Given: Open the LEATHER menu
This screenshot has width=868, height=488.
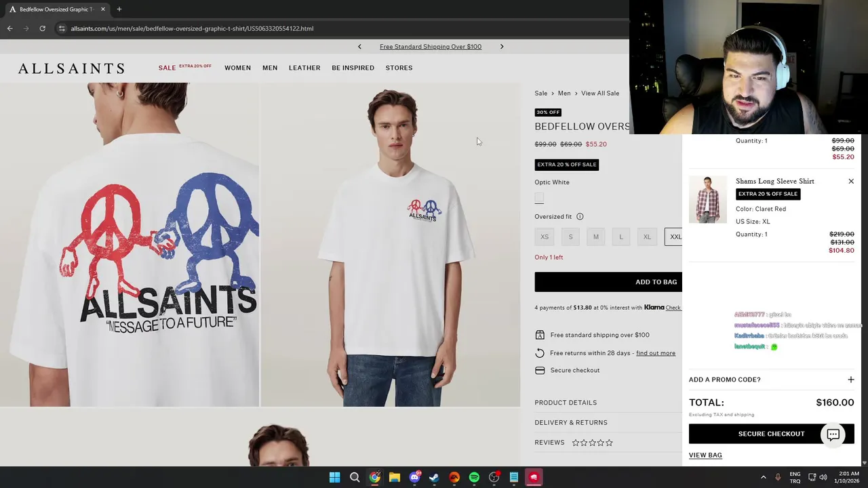Looking at the screenshot, I should coord(304,68).
